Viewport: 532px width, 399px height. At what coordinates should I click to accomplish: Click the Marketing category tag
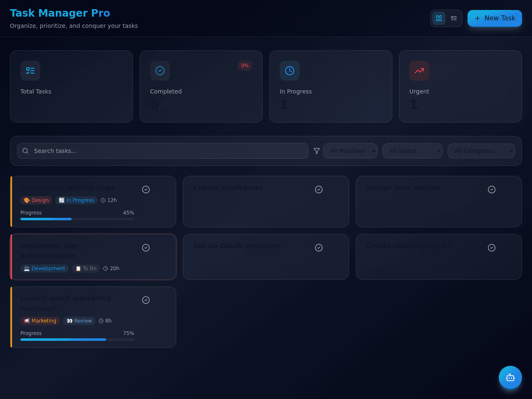40,321
